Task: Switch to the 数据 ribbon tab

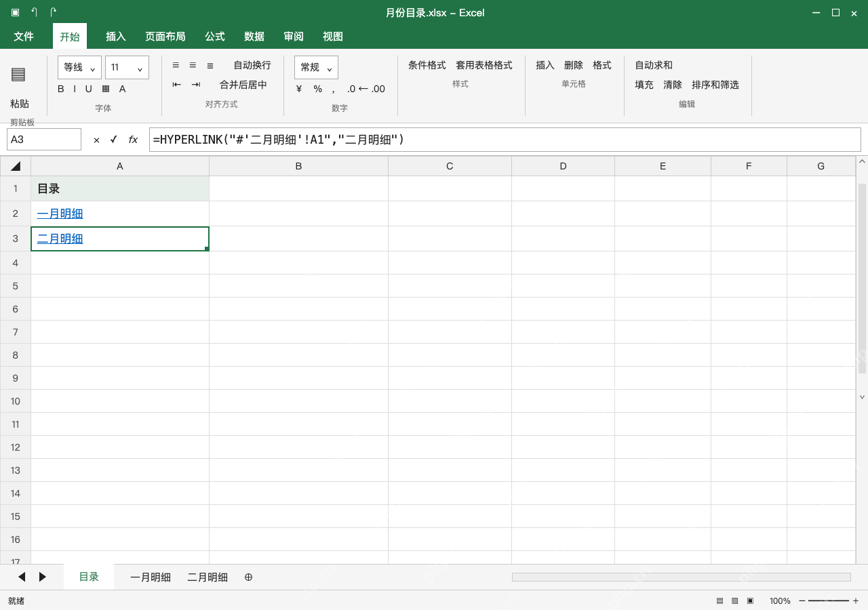Action: point(254,36)
